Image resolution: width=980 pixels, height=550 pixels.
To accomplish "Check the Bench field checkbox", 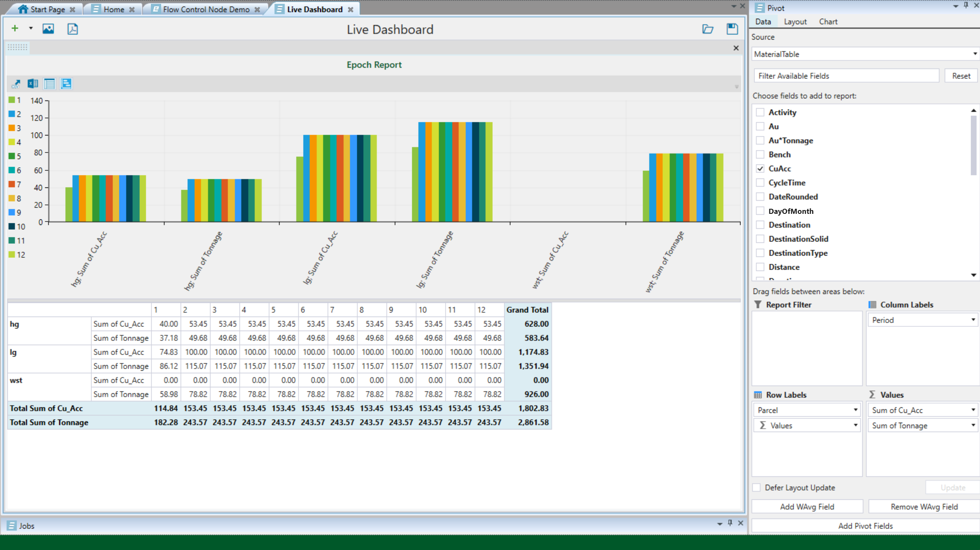I will tap(760, 155).
